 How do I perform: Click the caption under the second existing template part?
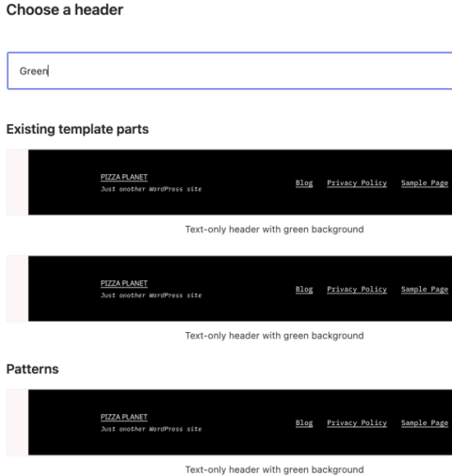pyautogui.click(x=274, y=336)
